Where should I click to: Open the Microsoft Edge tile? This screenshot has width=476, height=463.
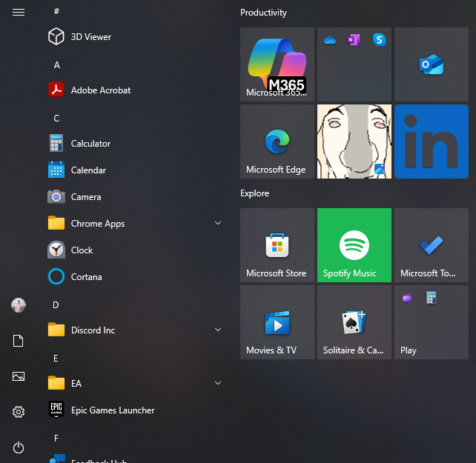pyautogui.click(x=277, y=141)
